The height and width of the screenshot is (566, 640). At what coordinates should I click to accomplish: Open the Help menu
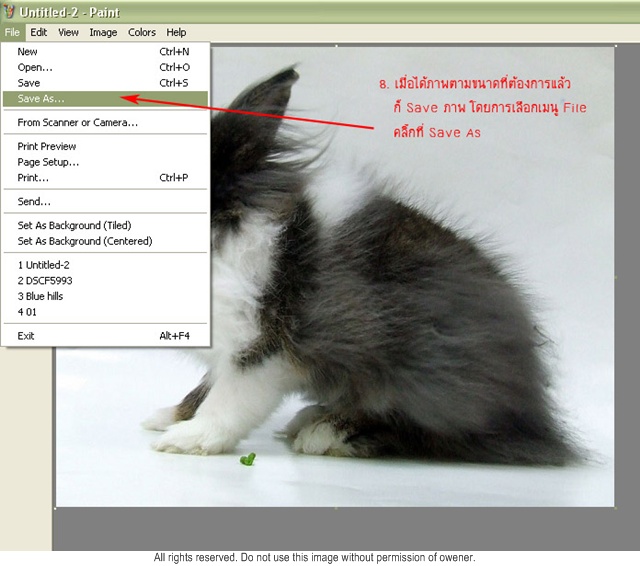[x=176, y=32]
